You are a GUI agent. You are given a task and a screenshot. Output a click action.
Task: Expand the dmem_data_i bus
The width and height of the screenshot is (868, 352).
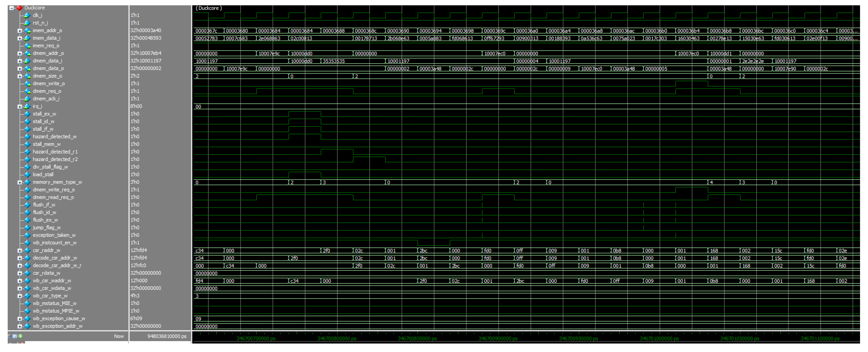tap(20, 61)
